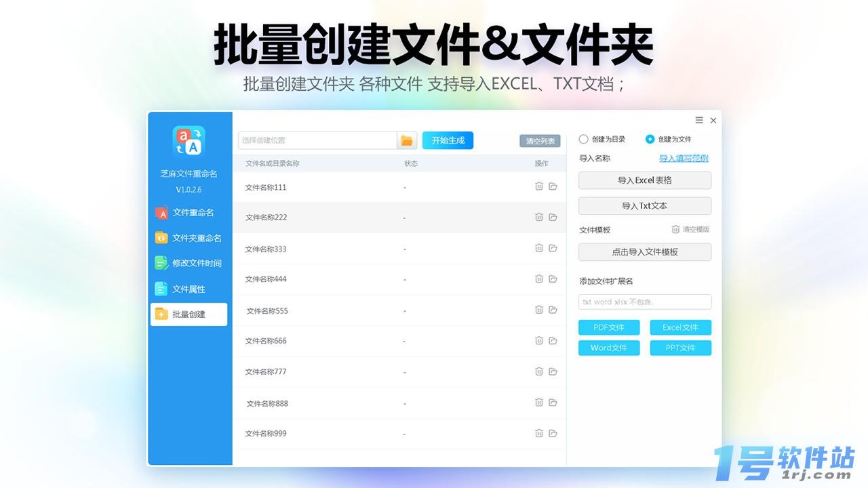This screenshot has width=868, height=488.
Task: Open folder icon in the 文件名称444 row
Action: point(553,279)
